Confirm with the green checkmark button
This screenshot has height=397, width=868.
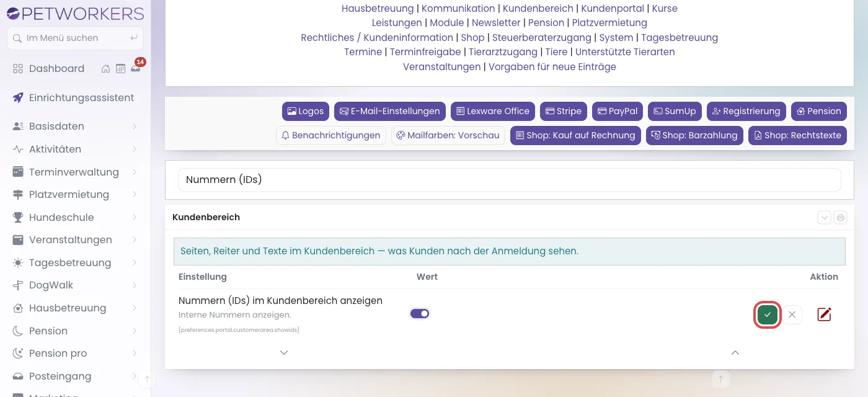[x=768, y=314]
